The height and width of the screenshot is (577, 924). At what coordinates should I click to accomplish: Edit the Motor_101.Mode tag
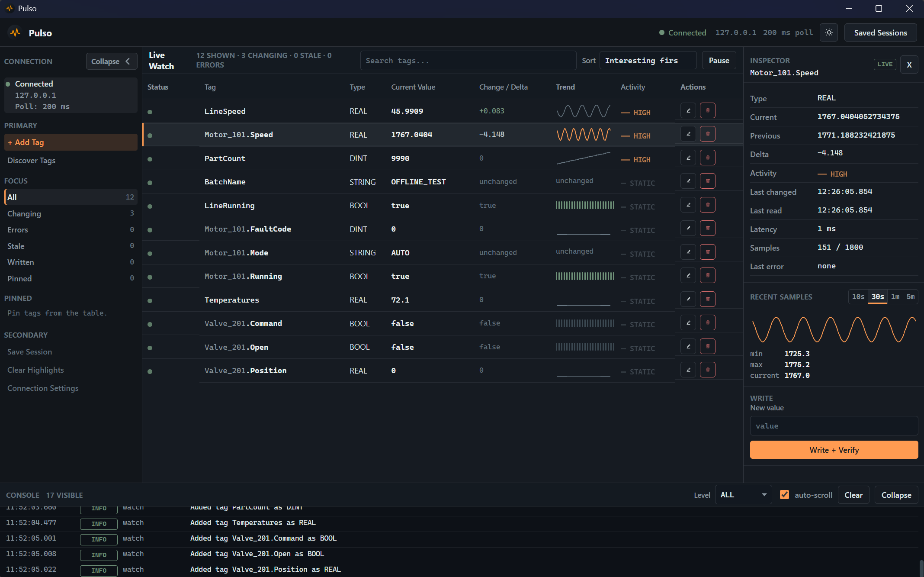coord(688,252)
